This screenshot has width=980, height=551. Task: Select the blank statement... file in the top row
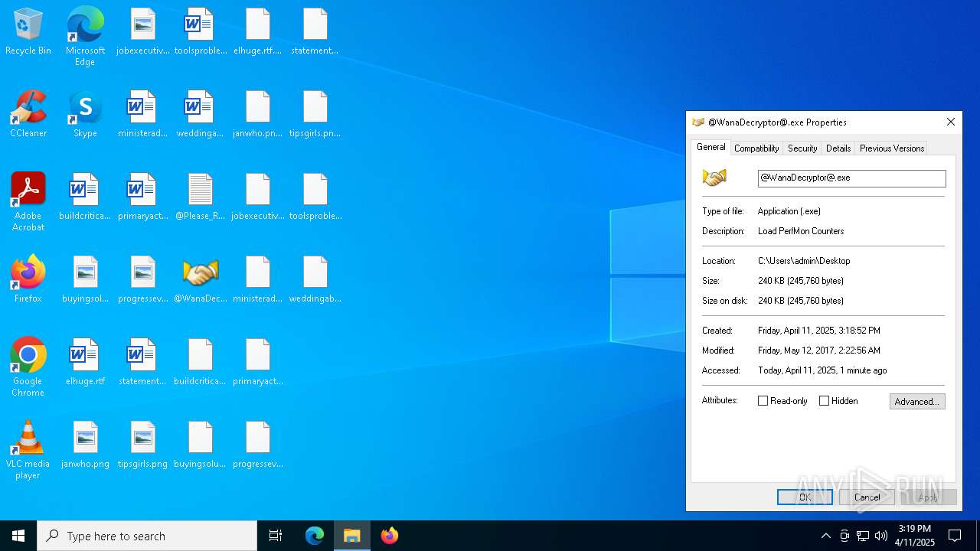tap(315, 32)
